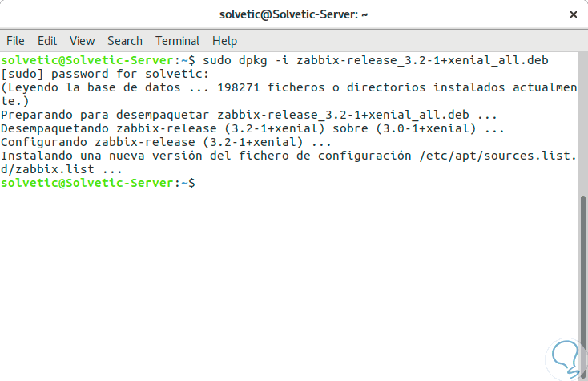Click the empty scrollbar track above the thumb

click(x=582, y=120)
